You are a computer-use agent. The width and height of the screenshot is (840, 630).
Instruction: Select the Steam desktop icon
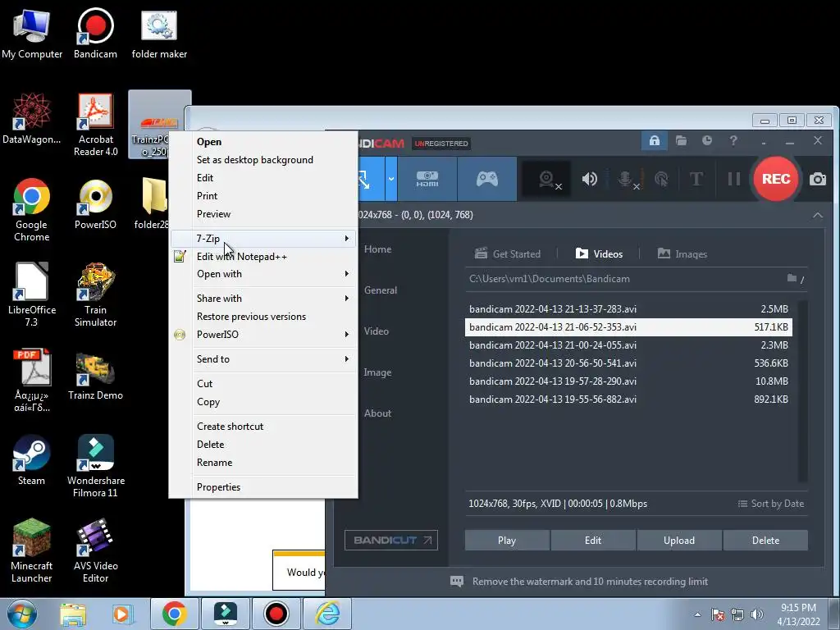point(32,460)
